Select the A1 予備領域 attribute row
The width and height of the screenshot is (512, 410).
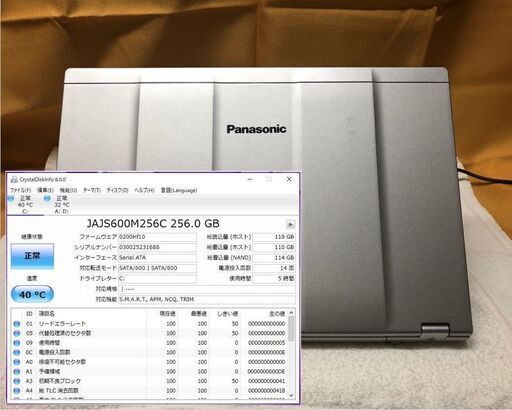tap(150, 371)
